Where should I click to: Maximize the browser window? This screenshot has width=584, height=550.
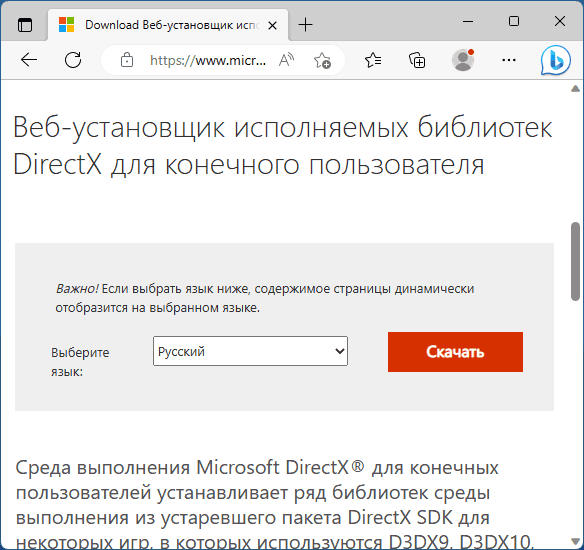pos(514,21)
